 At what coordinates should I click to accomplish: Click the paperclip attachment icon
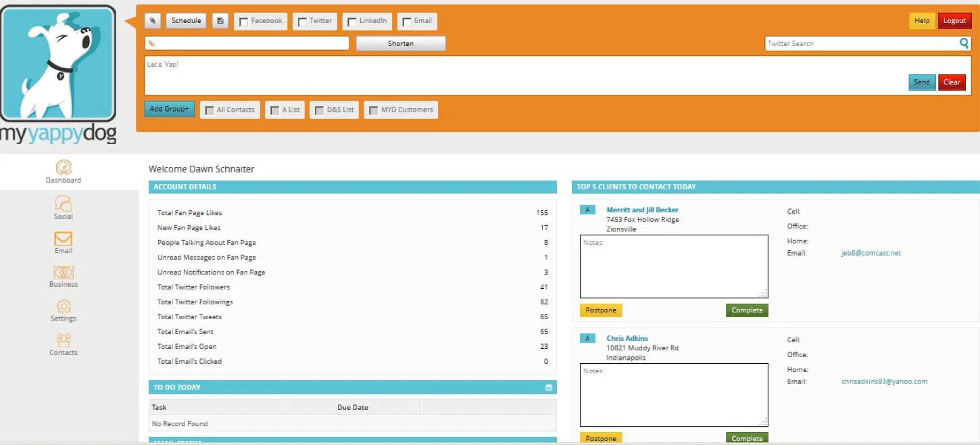[153, 21]
